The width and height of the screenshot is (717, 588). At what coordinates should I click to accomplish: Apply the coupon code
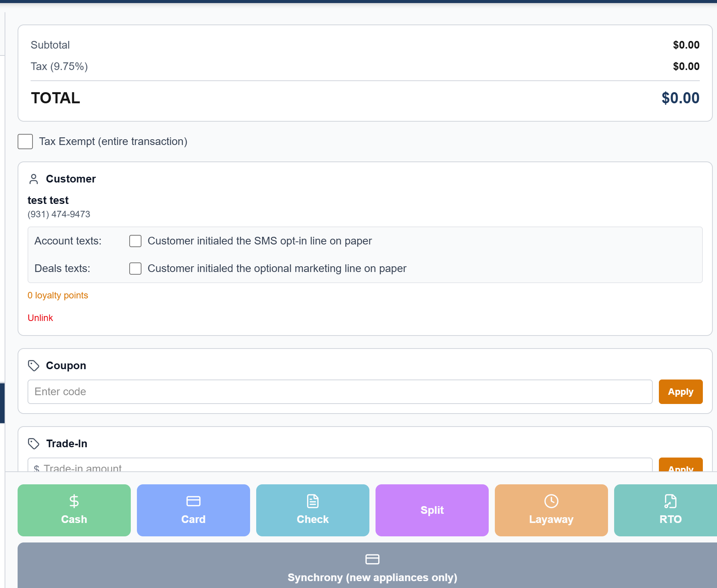(x=681, y=392)
